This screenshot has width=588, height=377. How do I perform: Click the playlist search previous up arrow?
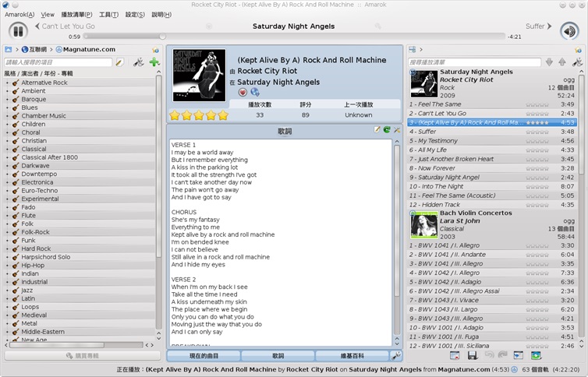(562, 62)
